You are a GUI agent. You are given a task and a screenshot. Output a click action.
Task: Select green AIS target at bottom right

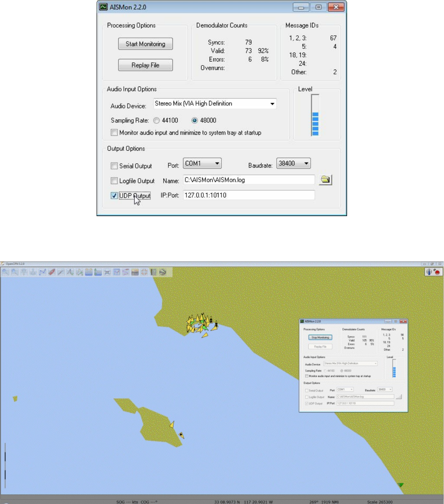click(401, 485)
